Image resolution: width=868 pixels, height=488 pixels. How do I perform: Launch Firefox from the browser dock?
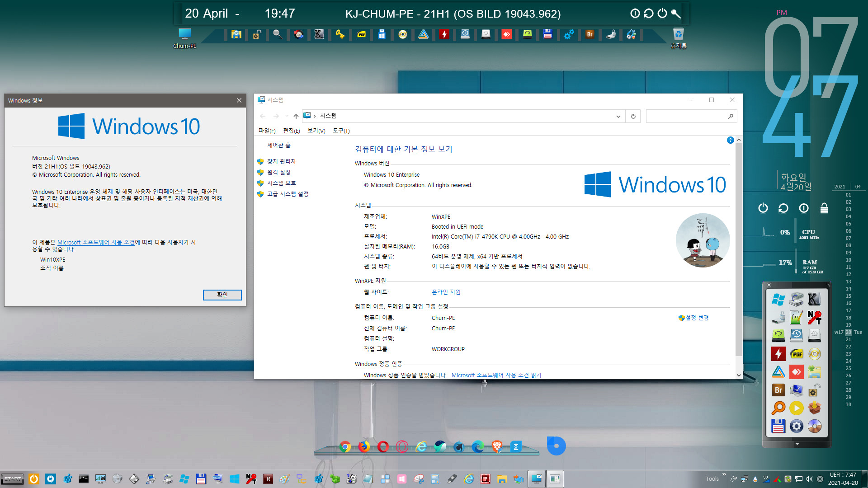(364, 447)
